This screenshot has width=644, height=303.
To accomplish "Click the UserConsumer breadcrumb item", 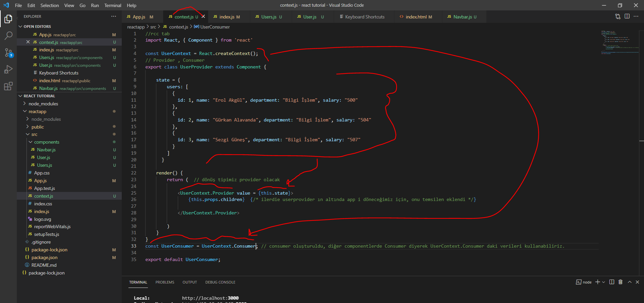I will pyautogui.click(x=215, y=27).
